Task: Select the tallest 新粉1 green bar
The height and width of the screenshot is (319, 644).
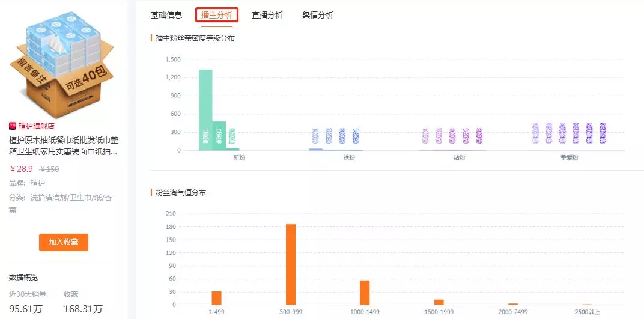Action: click(x=206, y=110)
